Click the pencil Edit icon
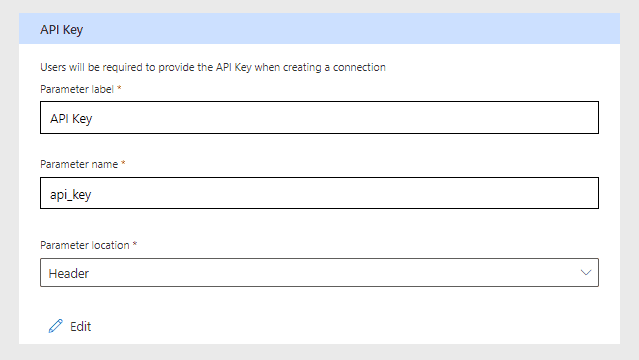The width and height of the screenshot is (639, 360). 56,326
